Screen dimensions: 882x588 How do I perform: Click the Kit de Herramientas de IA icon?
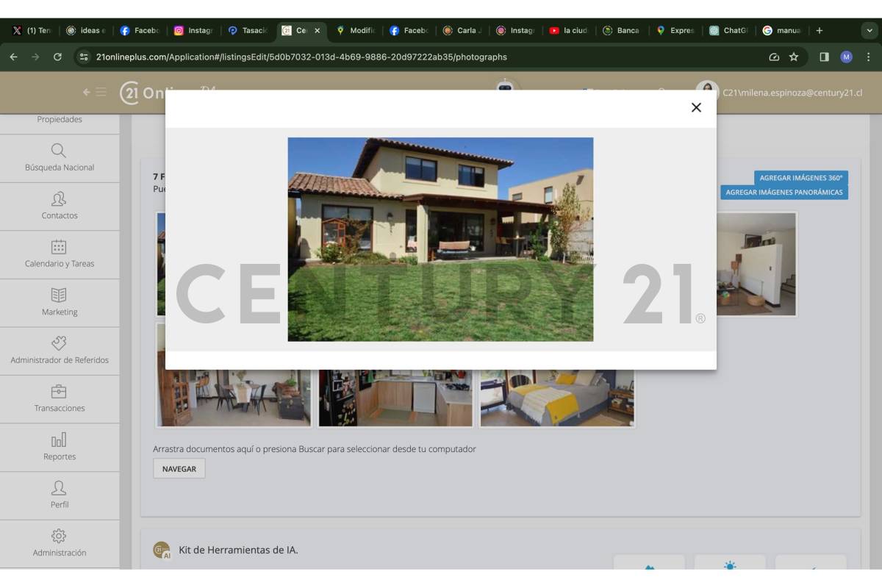(161, 550)
